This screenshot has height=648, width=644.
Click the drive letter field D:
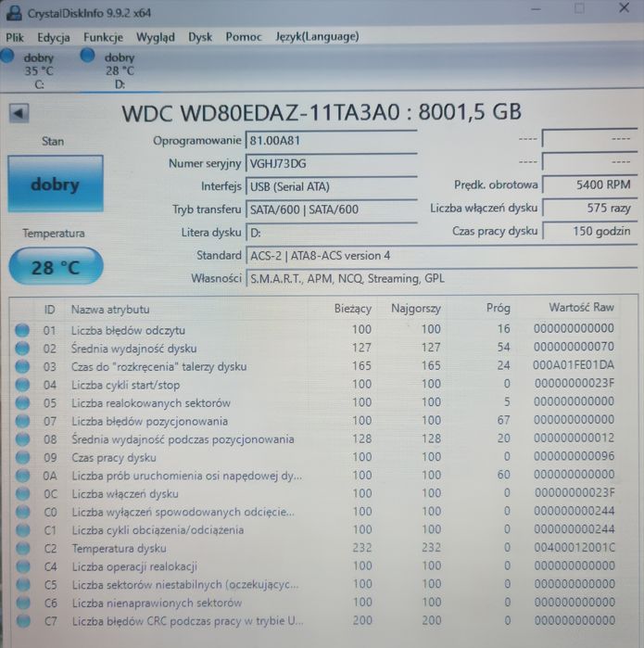[x=332, y=233]
